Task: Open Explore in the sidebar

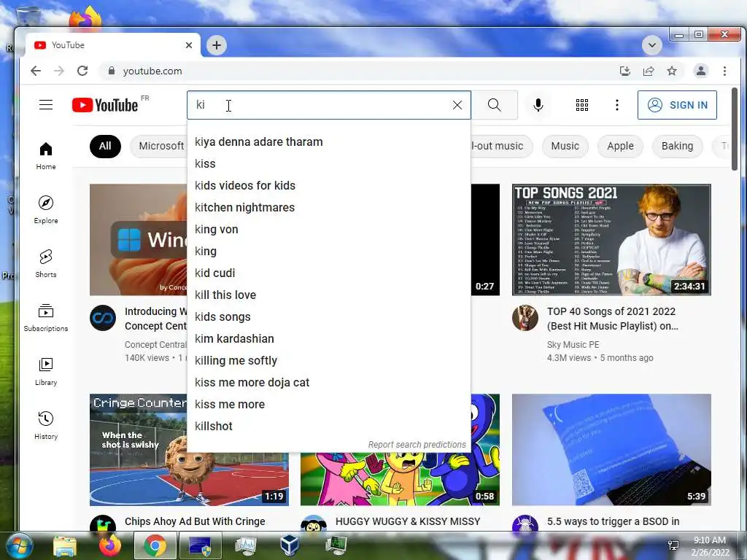Action: 46,209
